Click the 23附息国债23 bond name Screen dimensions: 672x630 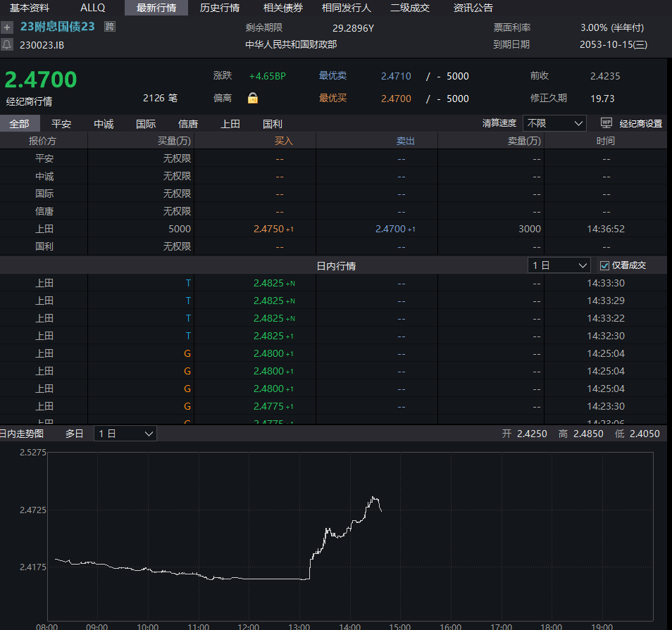click(57, 27)
